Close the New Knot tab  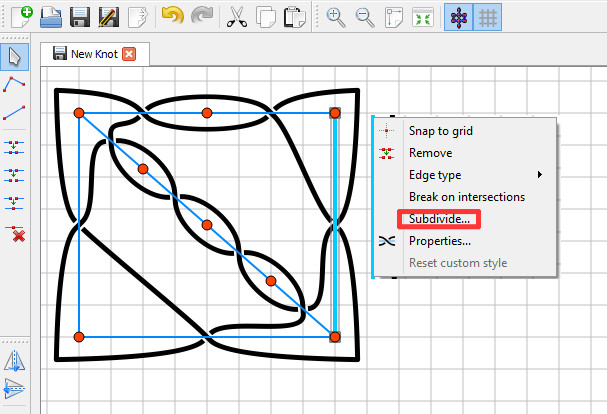(129, 54)
